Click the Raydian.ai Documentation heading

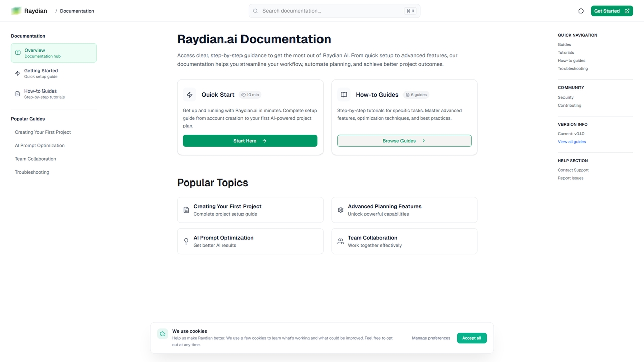click(254, 39)
